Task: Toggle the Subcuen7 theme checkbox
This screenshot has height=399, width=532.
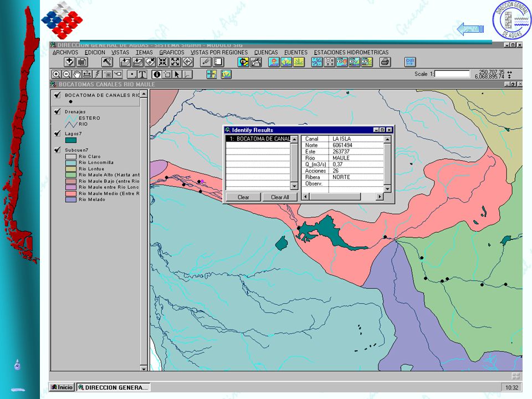Action: coord(57,150)
